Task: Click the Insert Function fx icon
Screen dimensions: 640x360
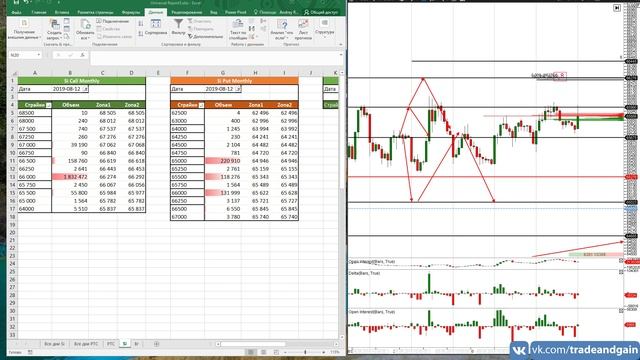Action: point(82,55)
